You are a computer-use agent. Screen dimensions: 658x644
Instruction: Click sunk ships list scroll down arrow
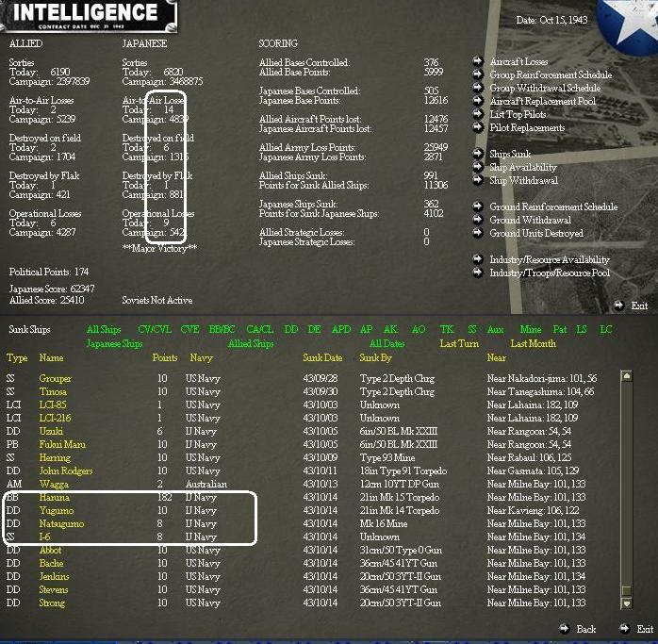pyautogui.click(x=626, y=603)
